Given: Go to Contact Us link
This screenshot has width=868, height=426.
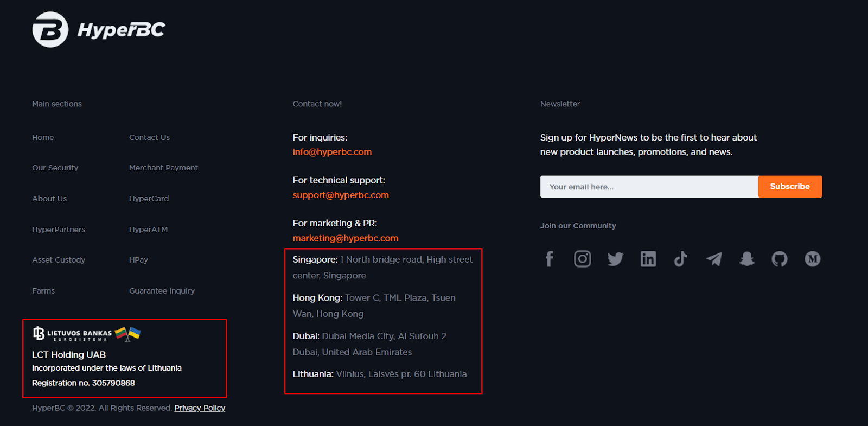Looking at the screenshot, I should coord(149,137).
